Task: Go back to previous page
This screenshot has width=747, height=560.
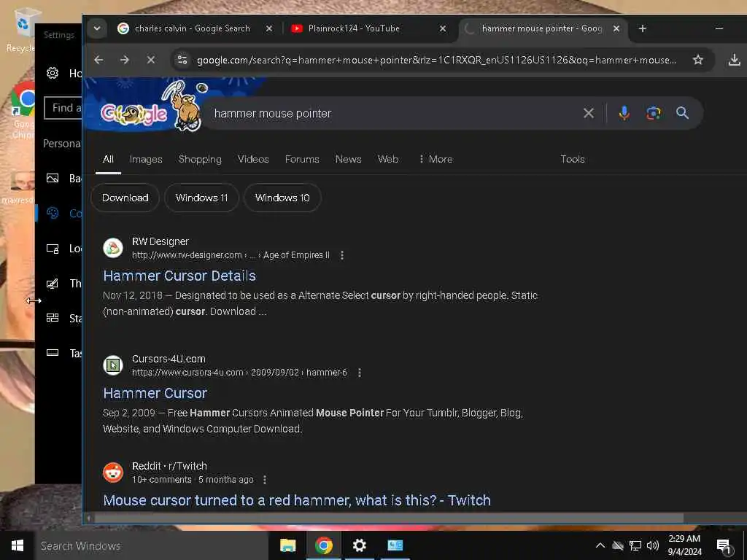Action: [x=98, y=60]
